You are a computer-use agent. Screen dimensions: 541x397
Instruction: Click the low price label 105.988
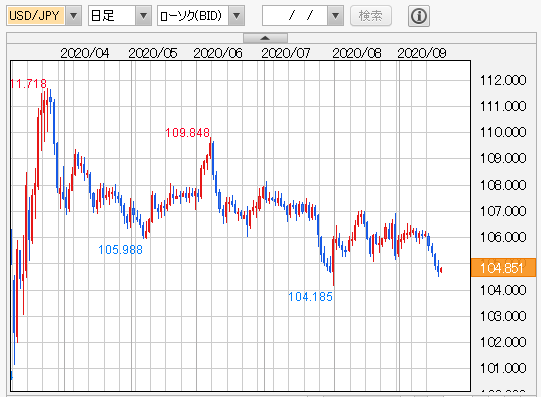coord(120,249)
